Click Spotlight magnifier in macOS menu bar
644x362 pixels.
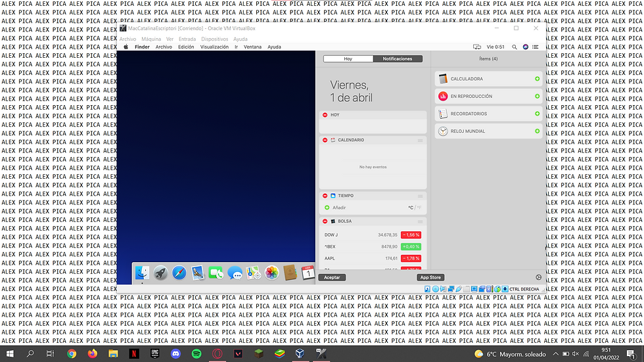[514, 47]
